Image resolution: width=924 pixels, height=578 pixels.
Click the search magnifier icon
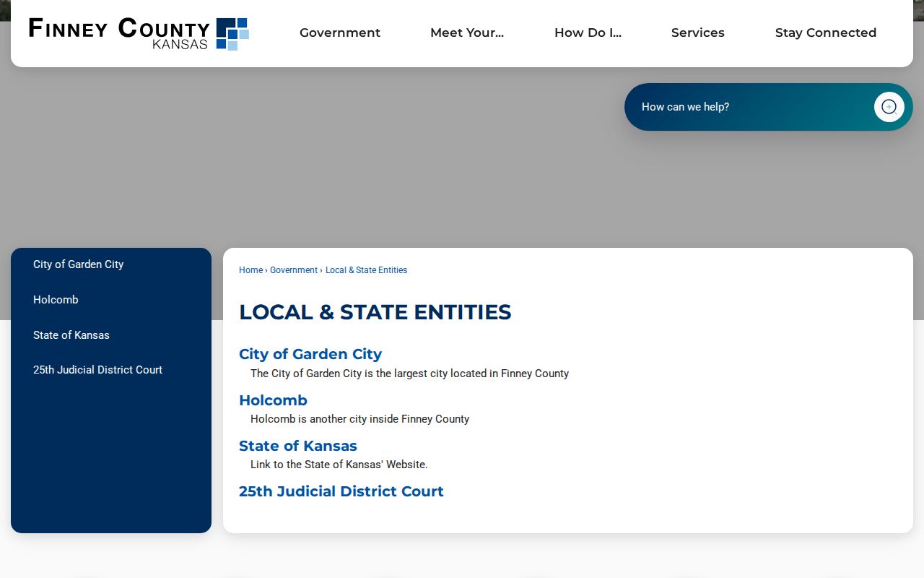pyautogui.click(x=889, y=107)
